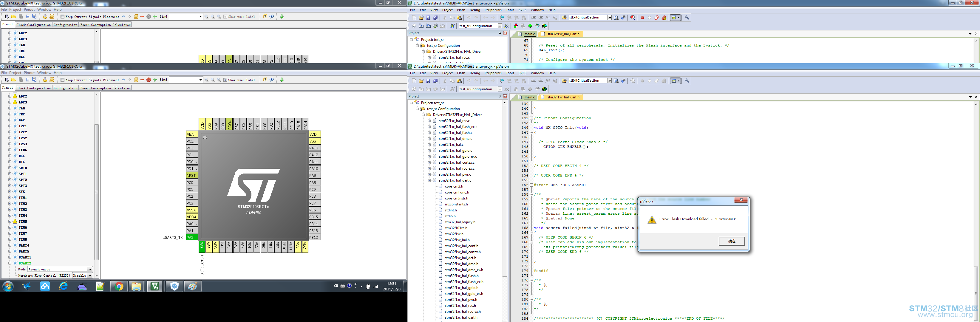This screenshot has width=980, height=322.
Task: Open USART2 Mode Asynchronous dropdown
Action: (x=90, y=270)
